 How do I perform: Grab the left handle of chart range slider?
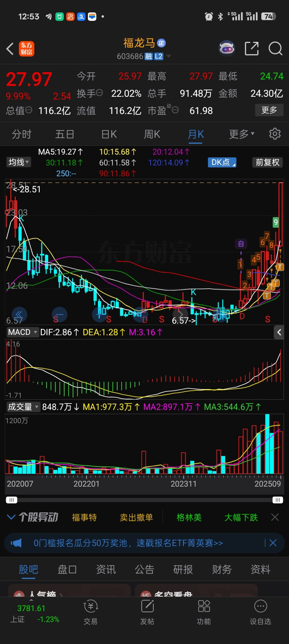[x=12, y=500]
